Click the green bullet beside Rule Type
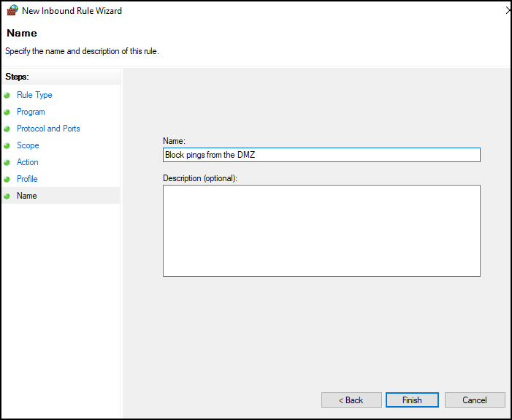The width and height of the screenshot is (512, 420). [7, 96]
